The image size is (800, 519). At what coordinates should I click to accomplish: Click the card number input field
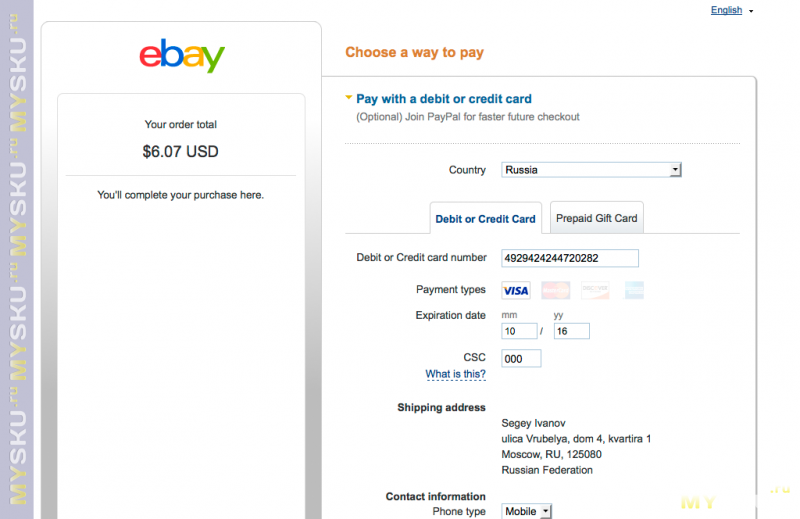pyautogui.click(x=570, y=258)
